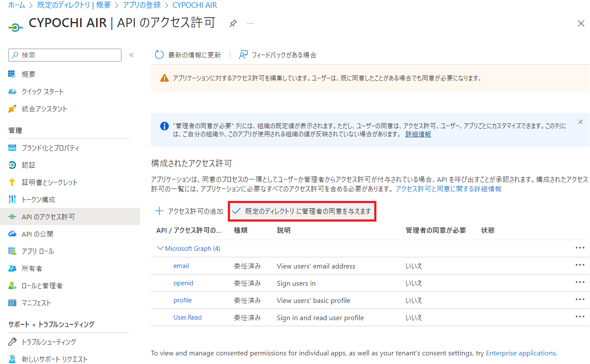Open the openid permission link

tap(183, 283)
